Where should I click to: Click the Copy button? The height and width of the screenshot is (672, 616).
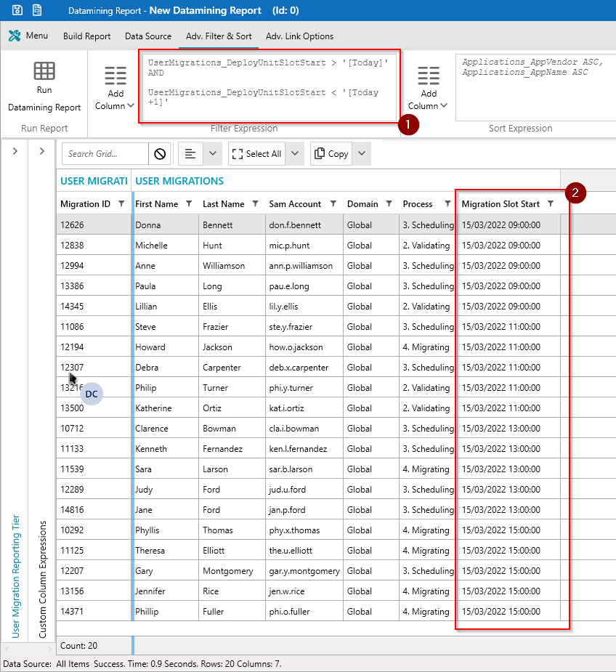(x=331, y=154)
